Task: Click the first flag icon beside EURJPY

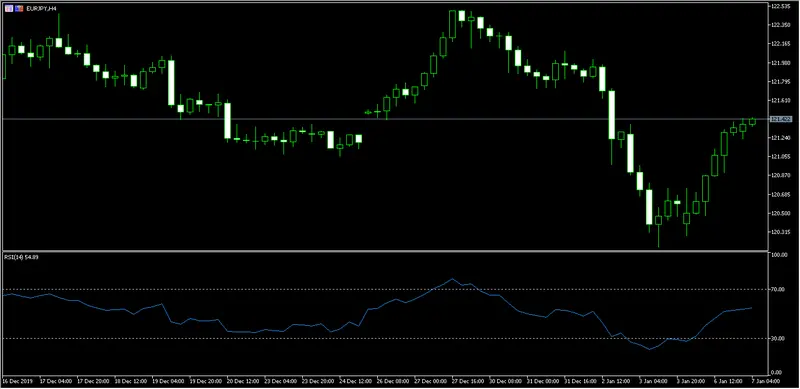Action: [x=9, y=9]
